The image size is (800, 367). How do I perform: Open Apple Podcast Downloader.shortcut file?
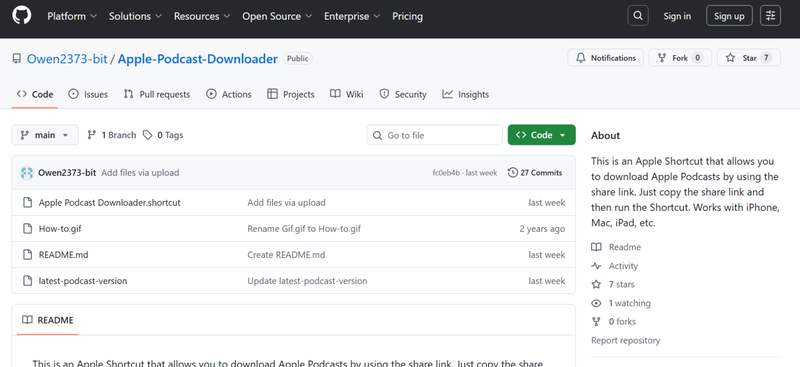110,203
